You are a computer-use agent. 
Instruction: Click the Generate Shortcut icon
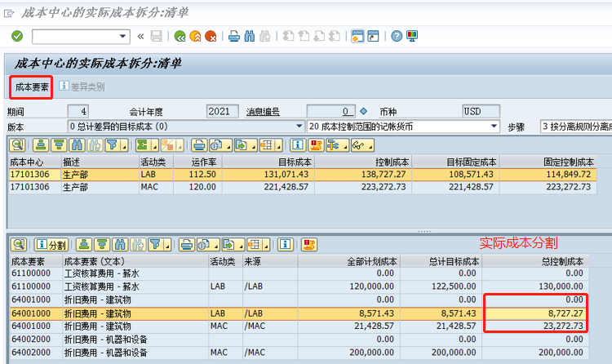(x=373, y=36)
